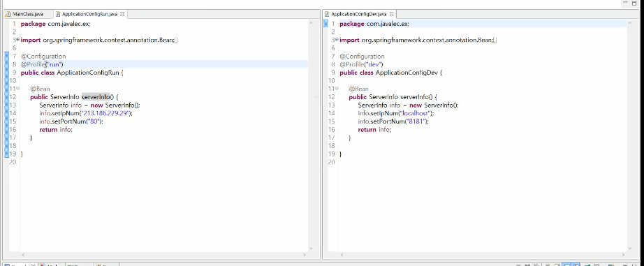Viewport: 644px width, 266px height.
Task: Click "package com.javalec.ex;" in left editor
Action: tap(55, 24)
